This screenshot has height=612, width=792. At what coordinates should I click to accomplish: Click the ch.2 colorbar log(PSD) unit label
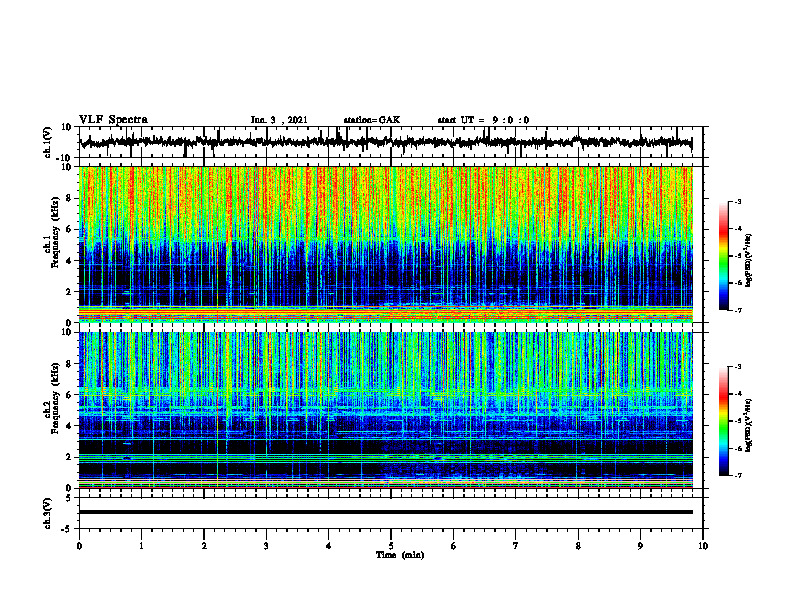[750, 425]
